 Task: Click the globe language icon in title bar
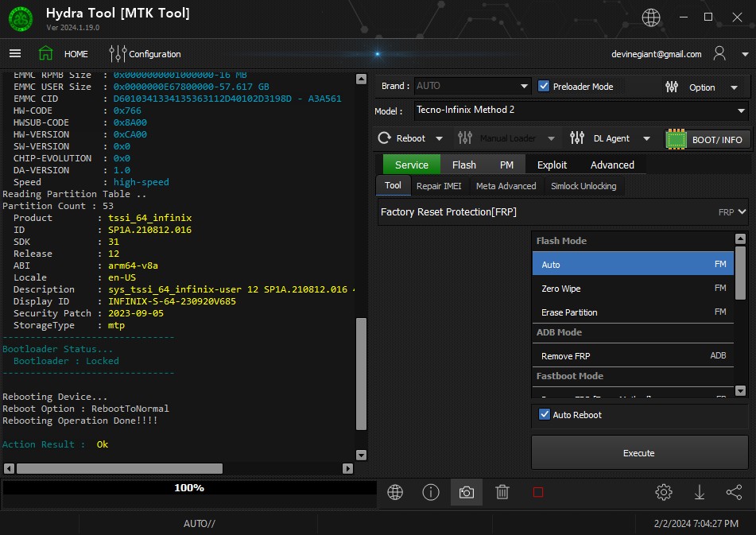click(x=650, y=17)
